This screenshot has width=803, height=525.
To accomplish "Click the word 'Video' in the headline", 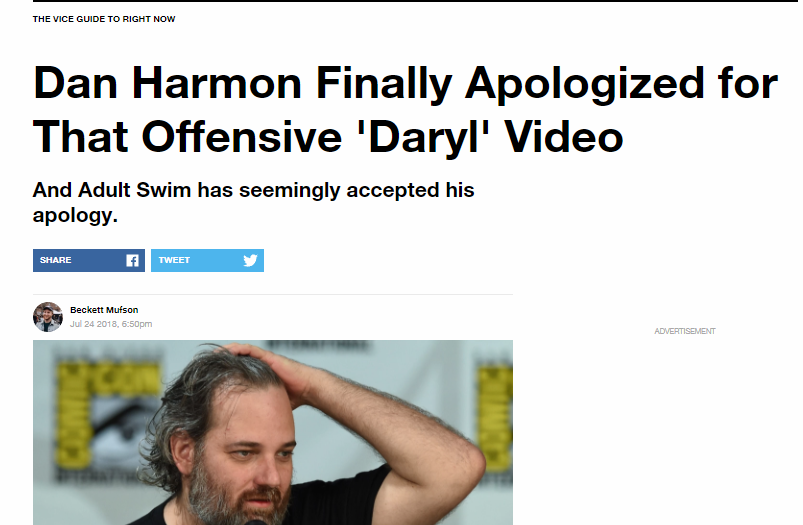I will [563, 137].
